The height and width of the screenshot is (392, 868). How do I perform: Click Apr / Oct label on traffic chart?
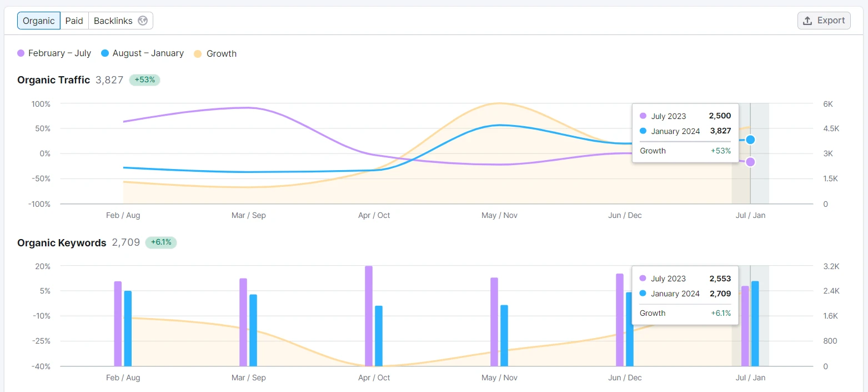tap(374, 215)
